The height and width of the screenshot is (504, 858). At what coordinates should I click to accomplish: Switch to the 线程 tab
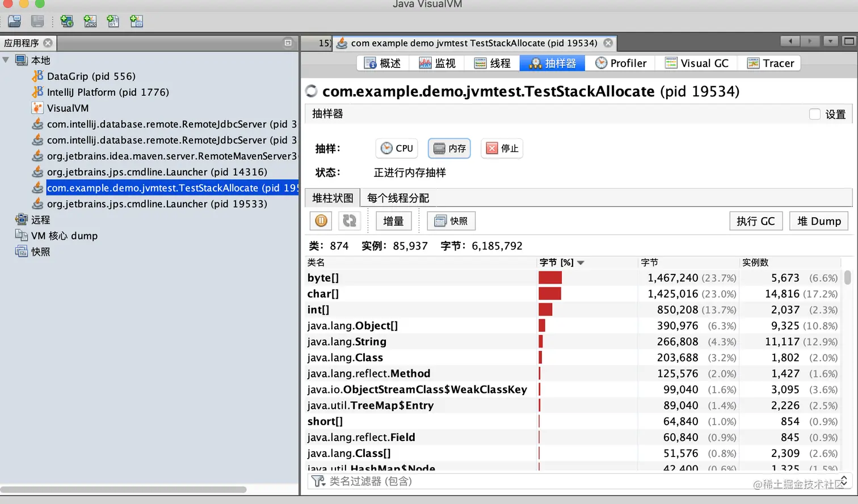pos(492,63)
